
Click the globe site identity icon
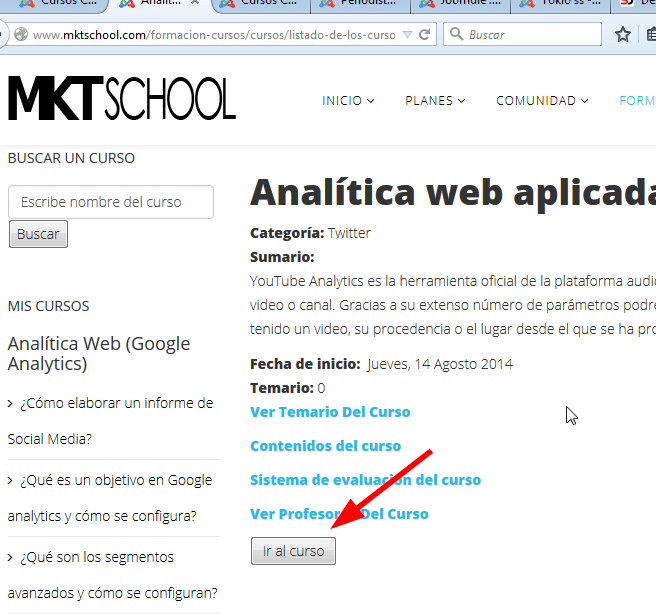pos(21,34)
